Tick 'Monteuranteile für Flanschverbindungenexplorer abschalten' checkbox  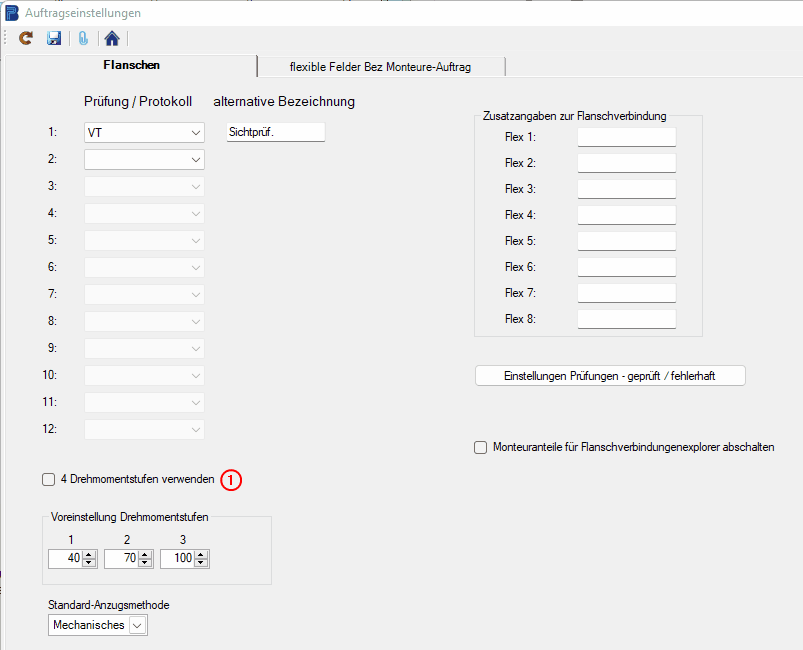point(481,447)
